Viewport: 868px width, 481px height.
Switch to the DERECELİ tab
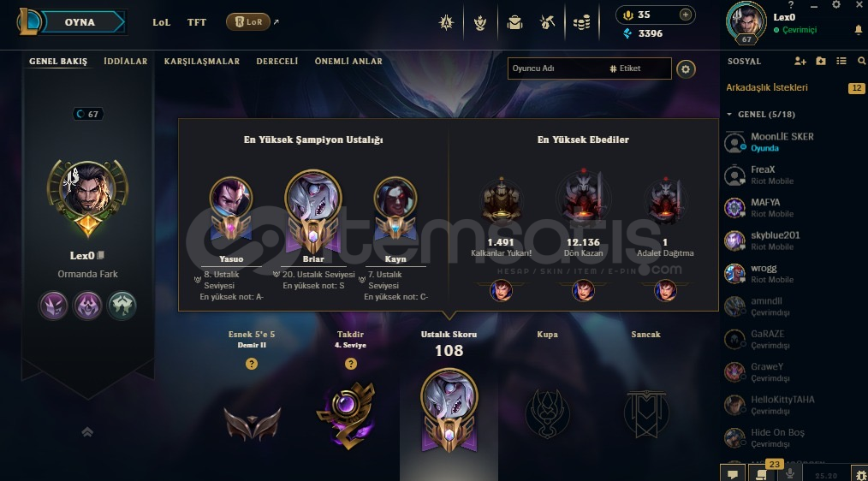tap(276, 62)
